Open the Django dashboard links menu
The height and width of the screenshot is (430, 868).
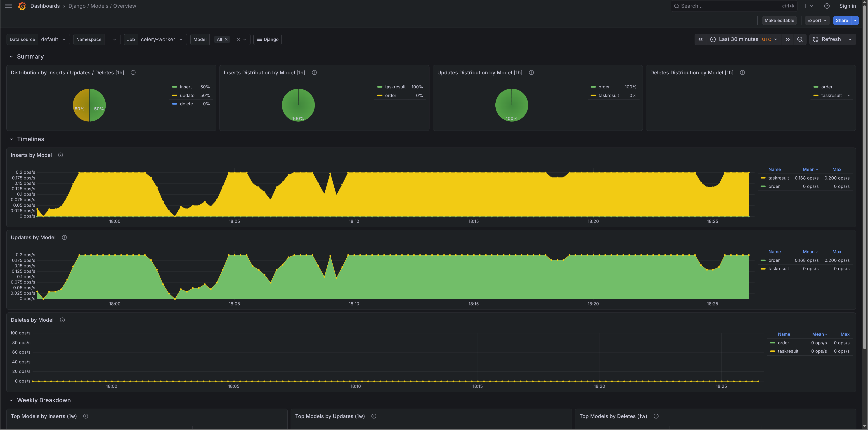267,39
